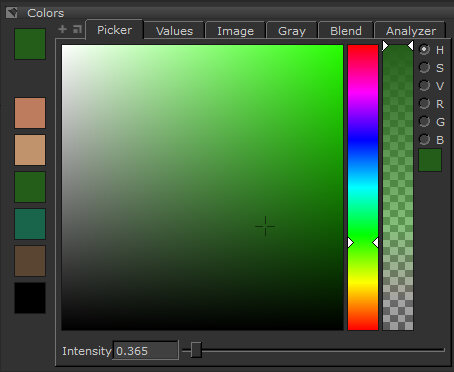The height and width of the screenshot is (372, 454).
Task: Select the B radio button
Action: [x=424, y=140]
